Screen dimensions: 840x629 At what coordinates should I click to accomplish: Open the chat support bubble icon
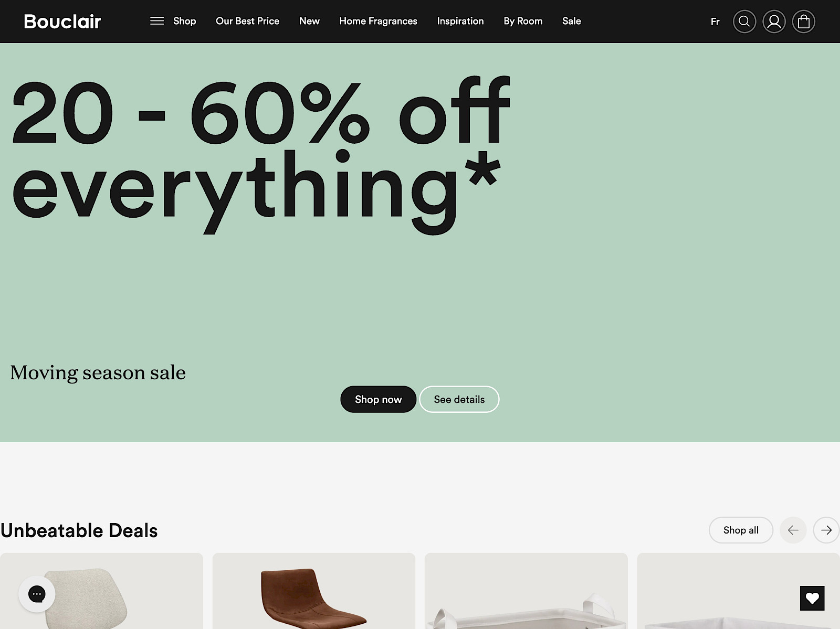pyautogui.click(x=37, y=594)
